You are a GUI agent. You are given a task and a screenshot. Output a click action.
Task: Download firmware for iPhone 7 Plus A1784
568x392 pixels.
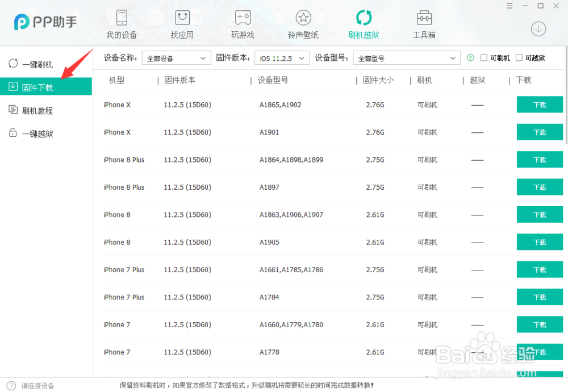tap(540, 298)
